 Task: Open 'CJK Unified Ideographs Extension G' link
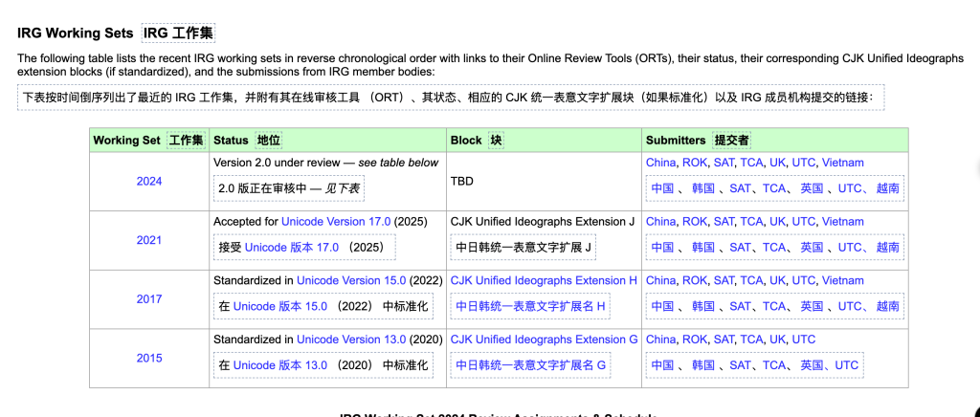(544, 340)
